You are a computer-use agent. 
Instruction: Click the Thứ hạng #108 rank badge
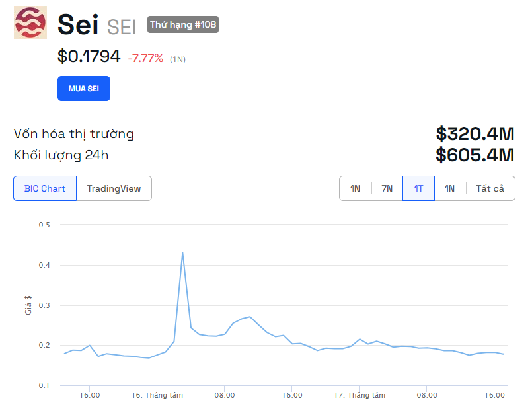(x=182, y=25)
